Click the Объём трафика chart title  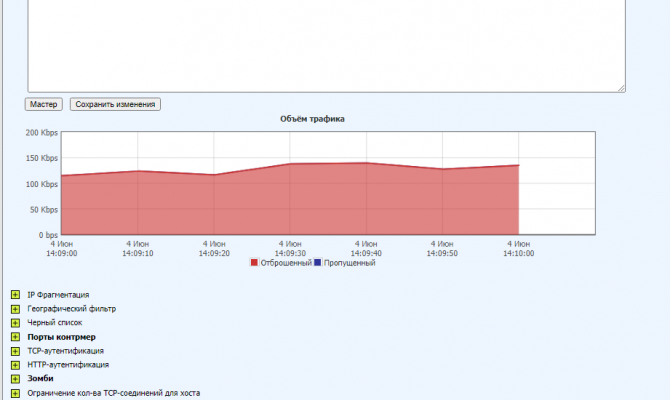[312, 119]
